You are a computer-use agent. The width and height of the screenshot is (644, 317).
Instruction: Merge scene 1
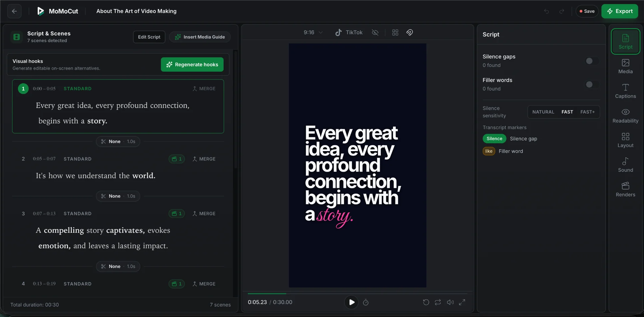(x=204, y=88)
